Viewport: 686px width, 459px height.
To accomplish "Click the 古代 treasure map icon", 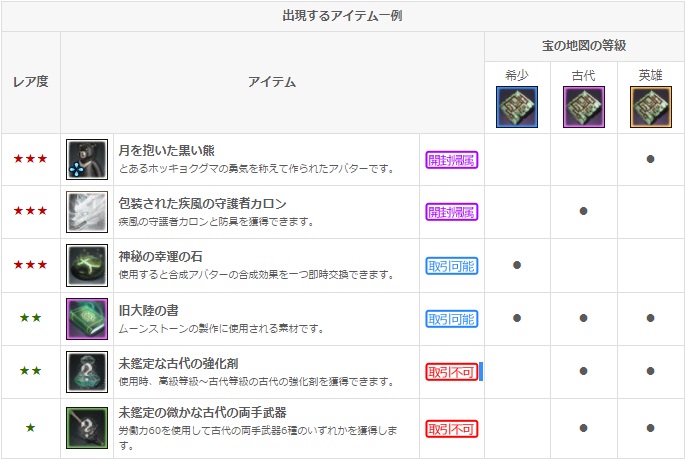I will (x=583, y=107).
